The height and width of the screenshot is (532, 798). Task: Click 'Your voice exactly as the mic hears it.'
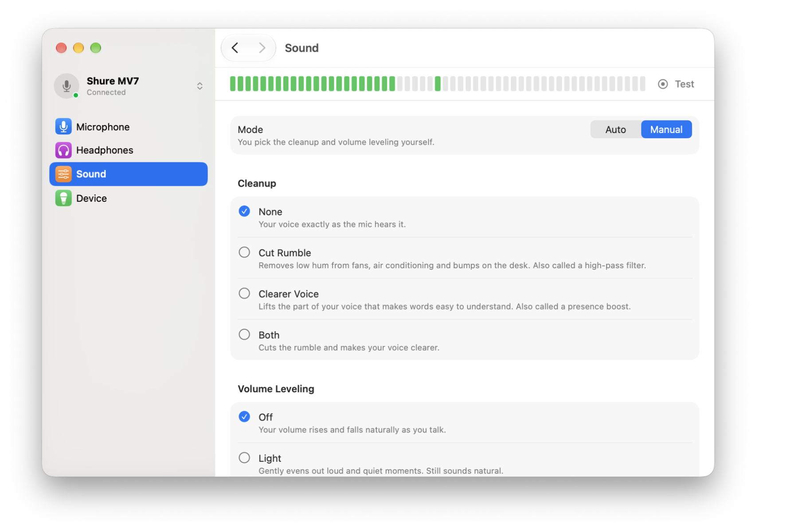pos(332,224)
